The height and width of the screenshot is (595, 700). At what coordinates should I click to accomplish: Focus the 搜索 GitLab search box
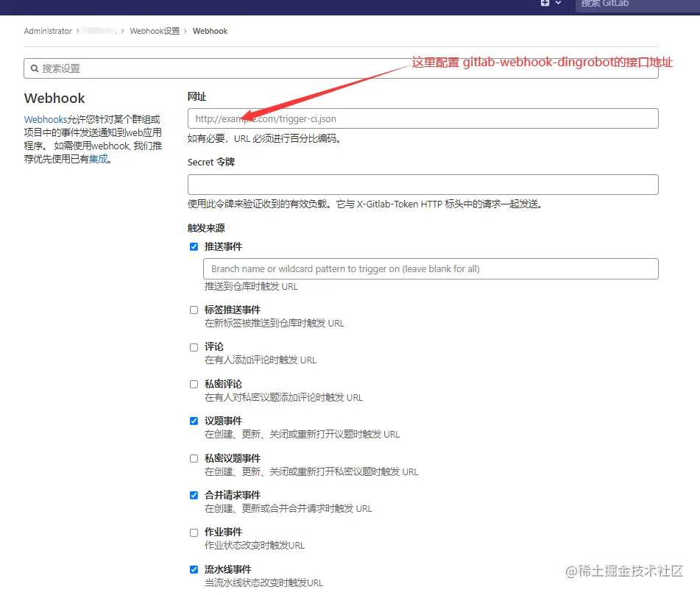point(637,4)
